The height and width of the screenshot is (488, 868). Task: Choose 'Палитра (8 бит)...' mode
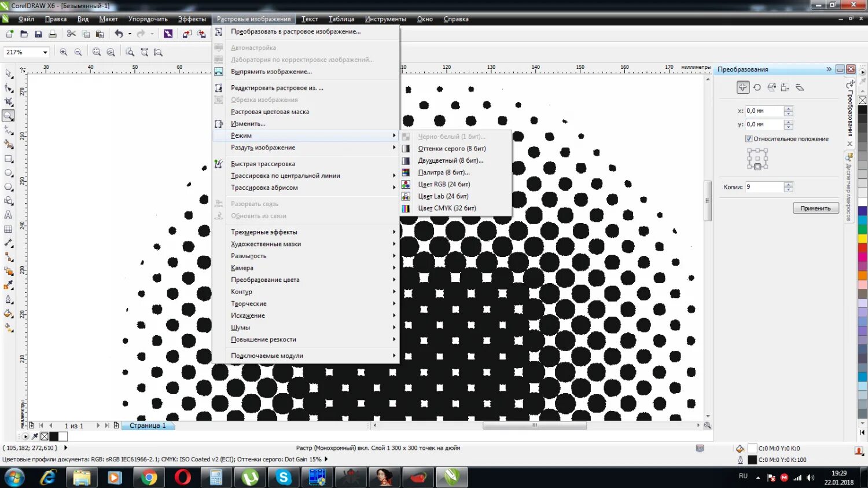pyautogui.click(x=455, y=173)
